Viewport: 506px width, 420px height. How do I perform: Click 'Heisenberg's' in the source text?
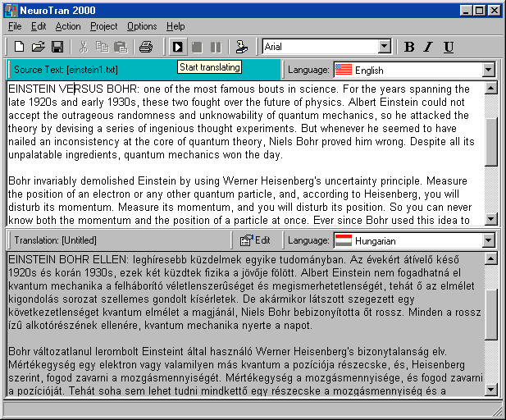[x=291, y=180]
